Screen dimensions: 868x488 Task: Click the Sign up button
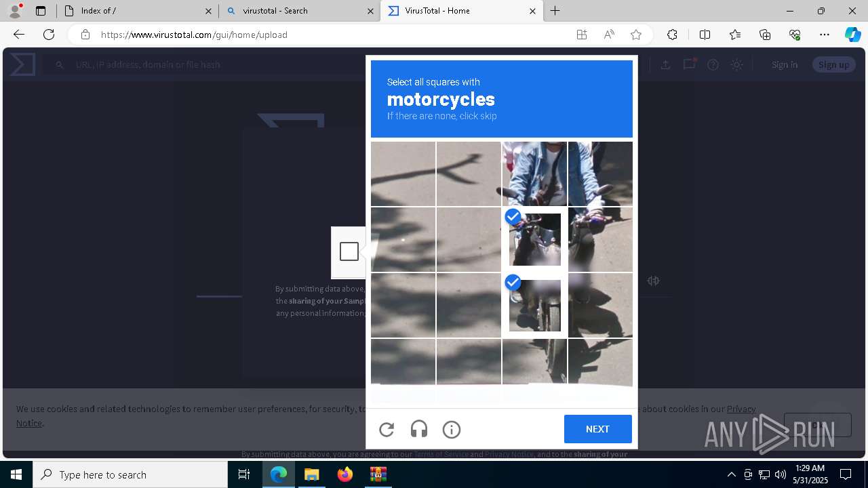point(833,64)
